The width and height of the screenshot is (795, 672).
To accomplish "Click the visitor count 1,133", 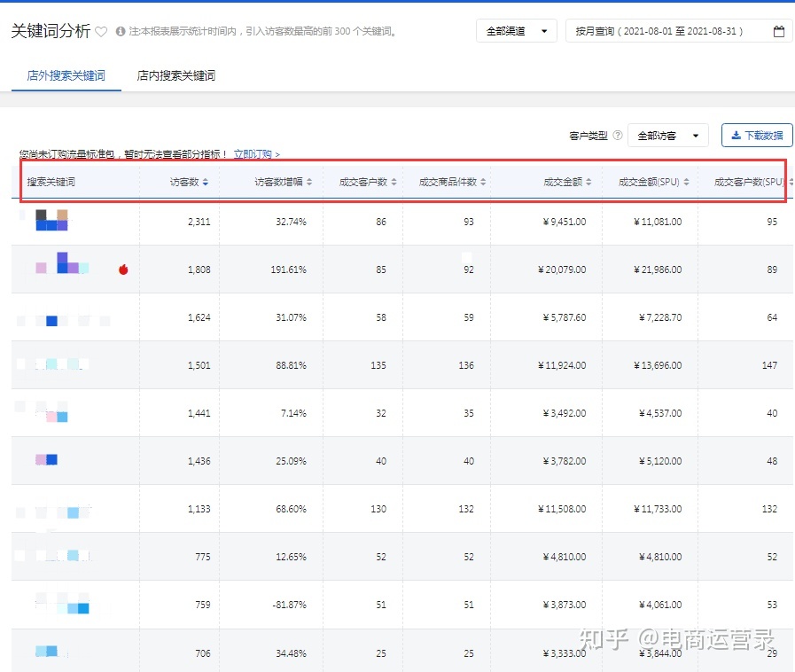I will tap(199, 509).
